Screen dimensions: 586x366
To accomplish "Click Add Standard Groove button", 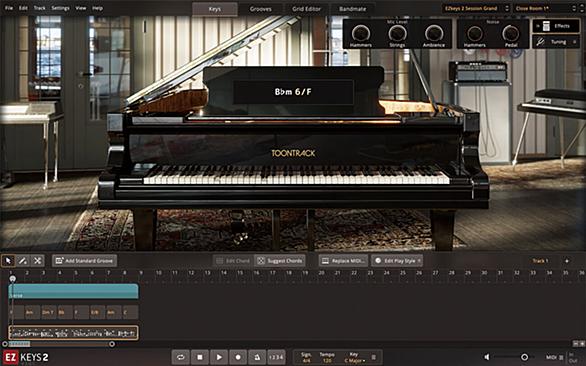I will [84, 261].
